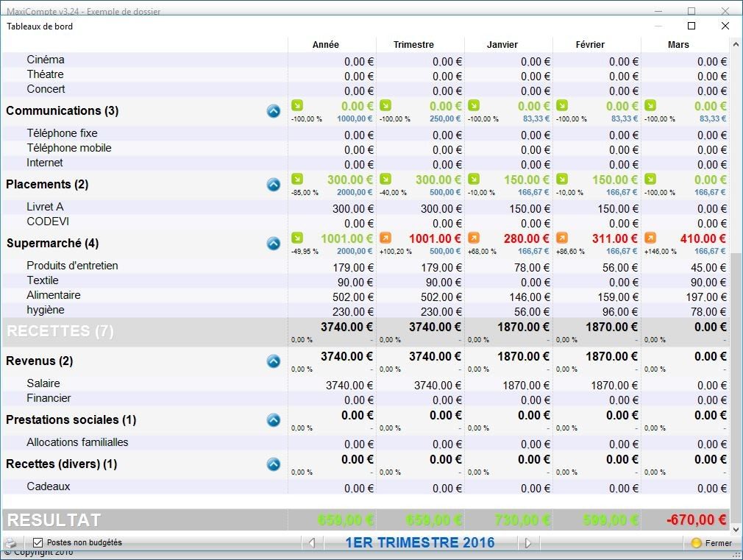The image size is (743, 560).
Task: Click orange trend icon in Supermarché Janvier
Action: pyautogui.click(x=473, y=238)
